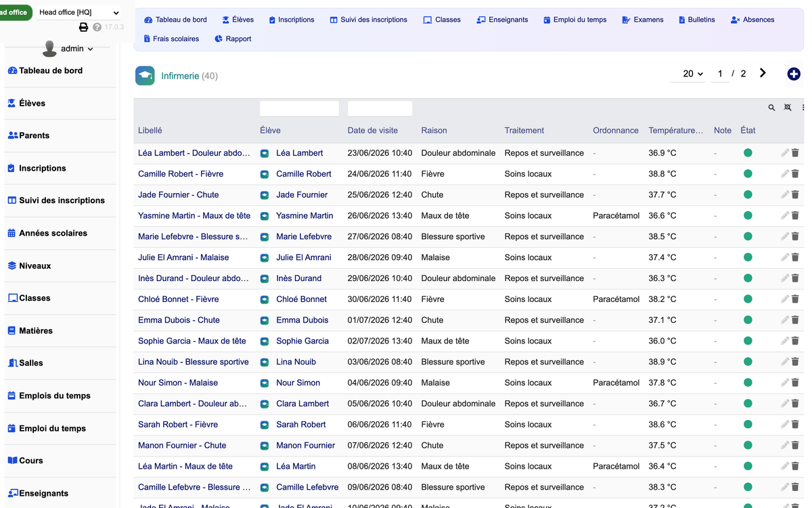The height and width of the screenshot is (508, 812).
Task: Click the clear search filter icon
Action: pyautogui.click(x=788, y=108)
